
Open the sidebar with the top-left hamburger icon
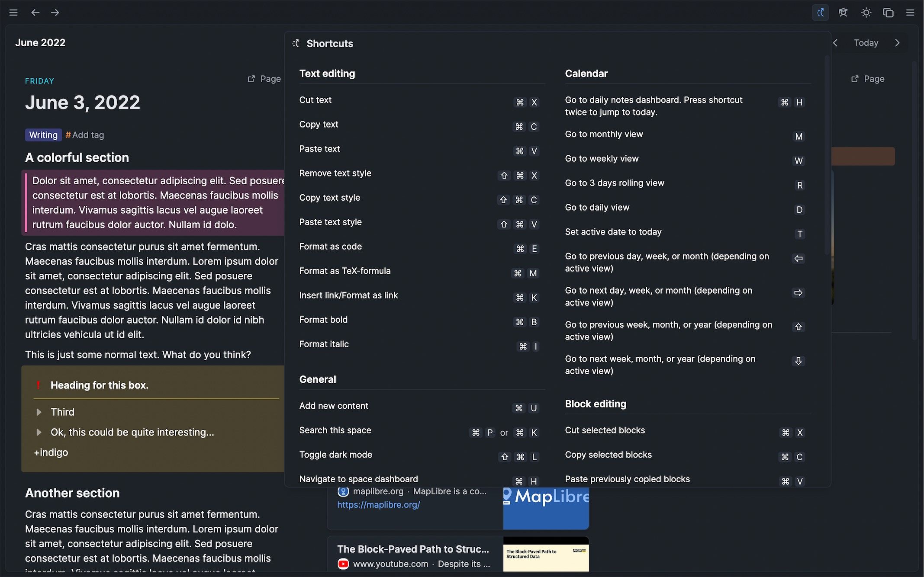[13, 13]
